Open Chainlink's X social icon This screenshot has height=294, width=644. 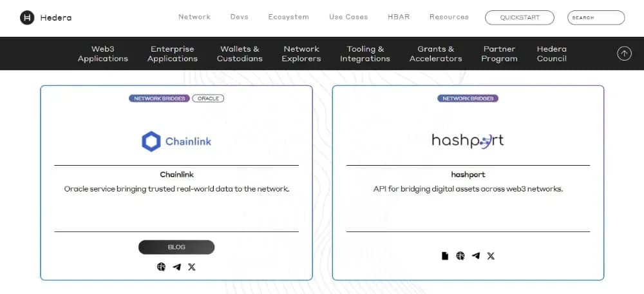[192, 267]
